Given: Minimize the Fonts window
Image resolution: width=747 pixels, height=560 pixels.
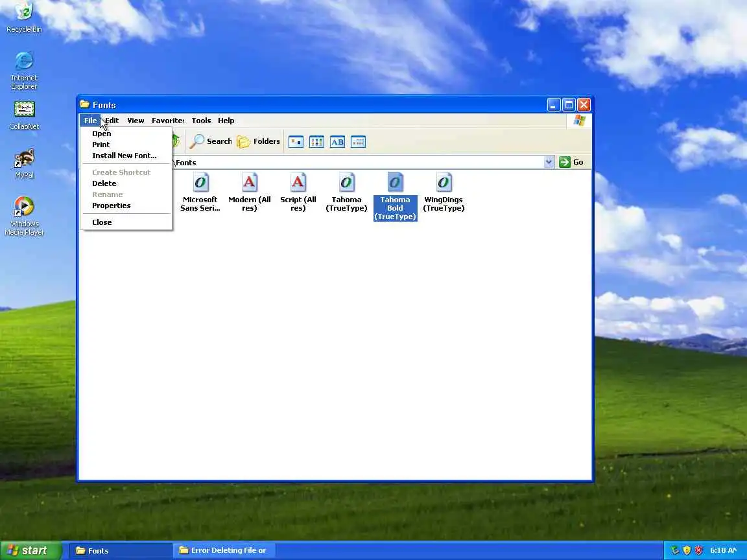Looking at the screenshot, I should pos(554,105).
